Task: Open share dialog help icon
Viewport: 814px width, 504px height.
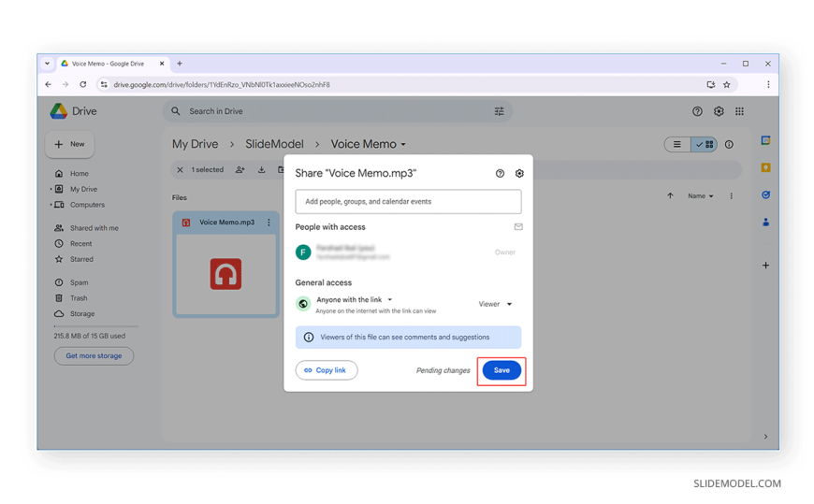Action: [500, 173]
